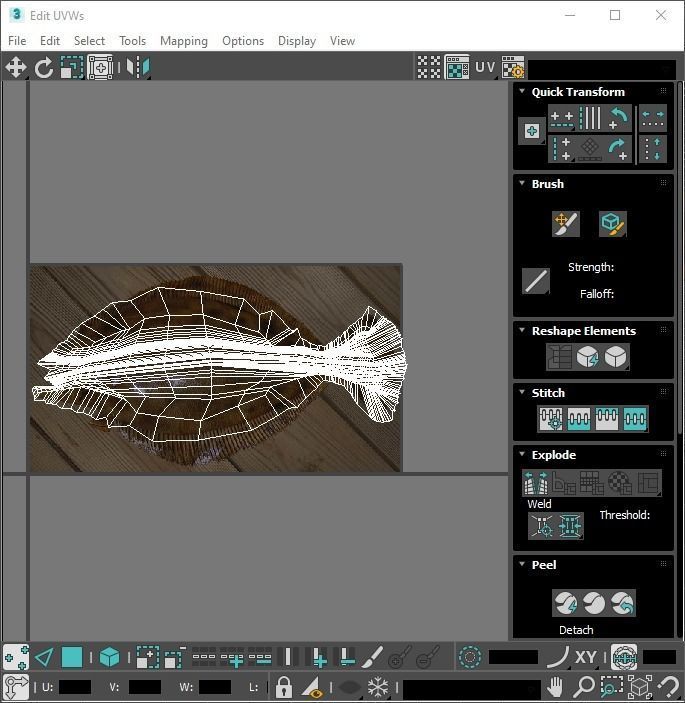The height and width of the screenshot is (703, 685).
Task: Open the Options menu
Action: tap(243, 41)
